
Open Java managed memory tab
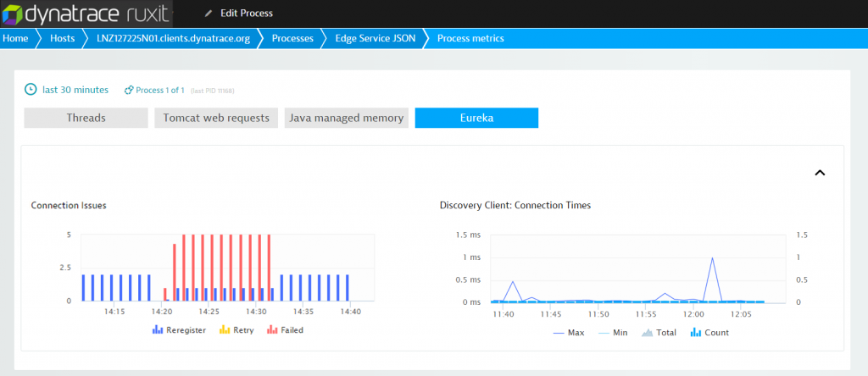[x=347, y=118]
